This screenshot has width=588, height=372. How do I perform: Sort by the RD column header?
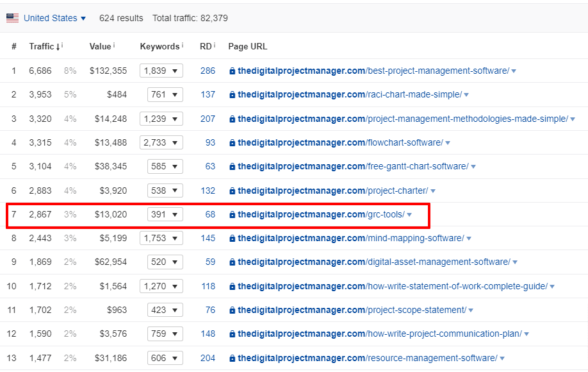(x=206, y=47)
